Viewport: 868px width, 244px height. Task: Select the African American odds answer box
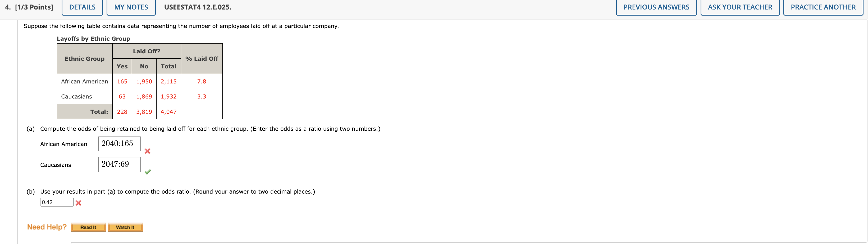coord(119,143)
